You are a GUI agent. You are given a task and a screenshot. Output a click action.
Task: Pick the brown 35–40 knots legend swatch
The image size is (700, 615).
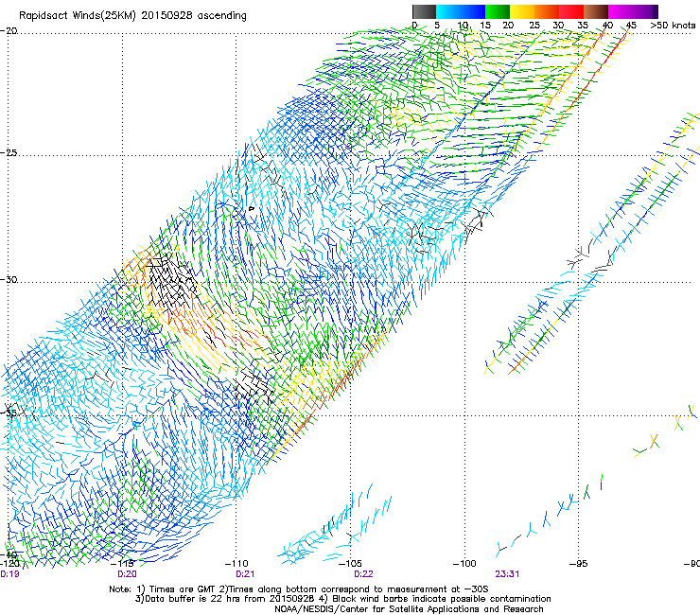point(596,11)
